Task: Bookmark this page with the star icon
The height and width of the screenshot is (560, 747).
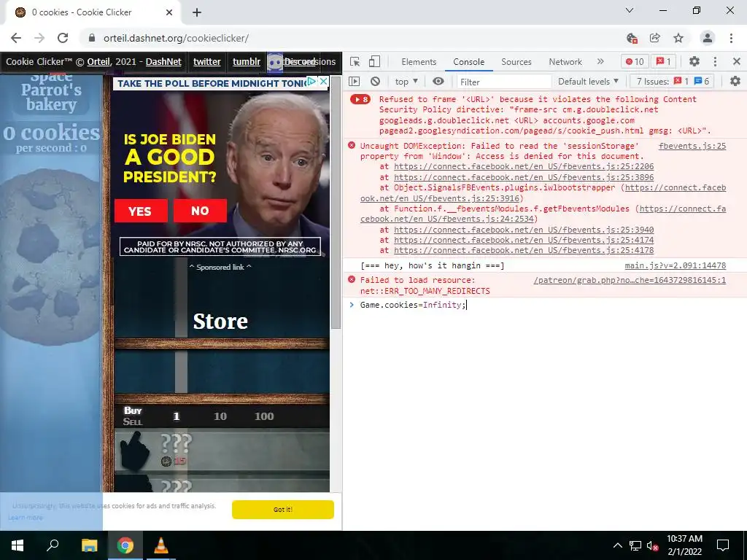Action: tap(678, 38)
